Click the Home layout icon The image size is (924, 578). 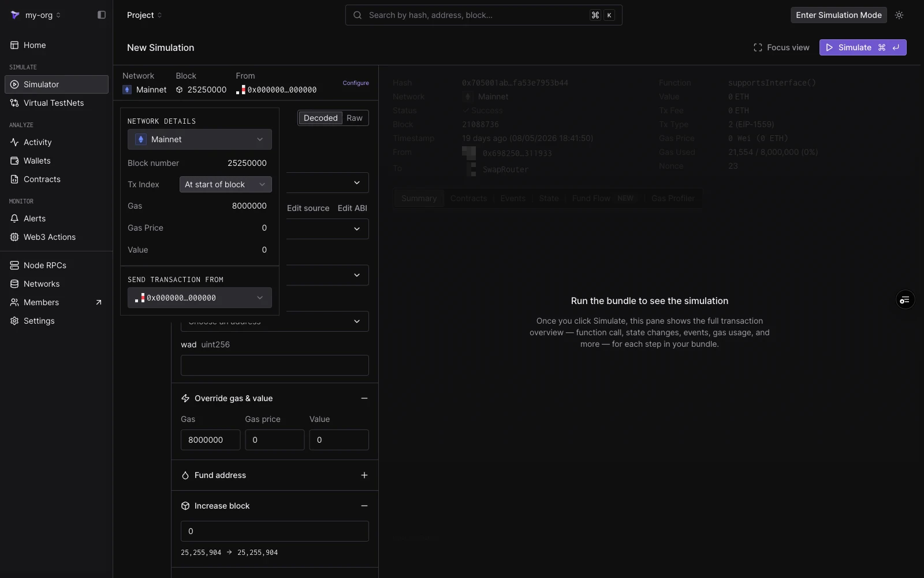[14, 45]
